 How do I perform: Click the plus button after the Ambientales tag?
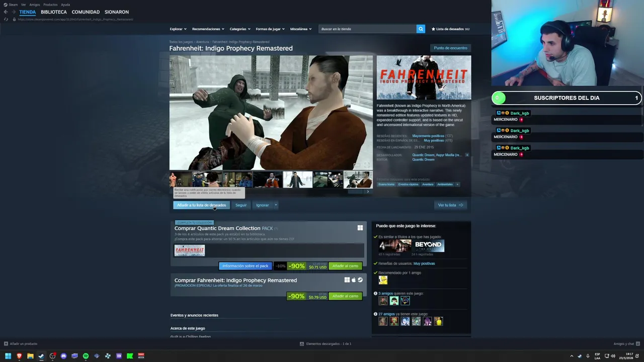click(457, 185)
